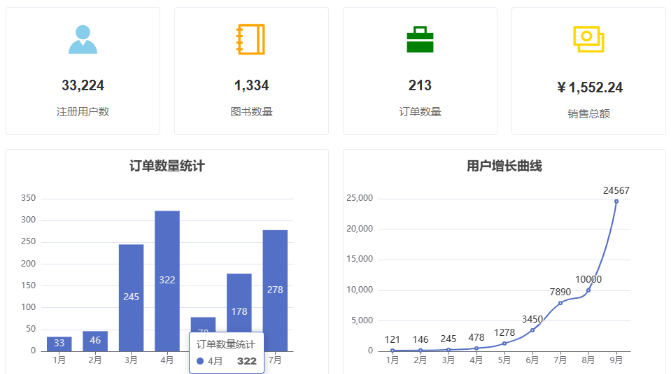Click the blue user icon for registered users

[83, 39]
